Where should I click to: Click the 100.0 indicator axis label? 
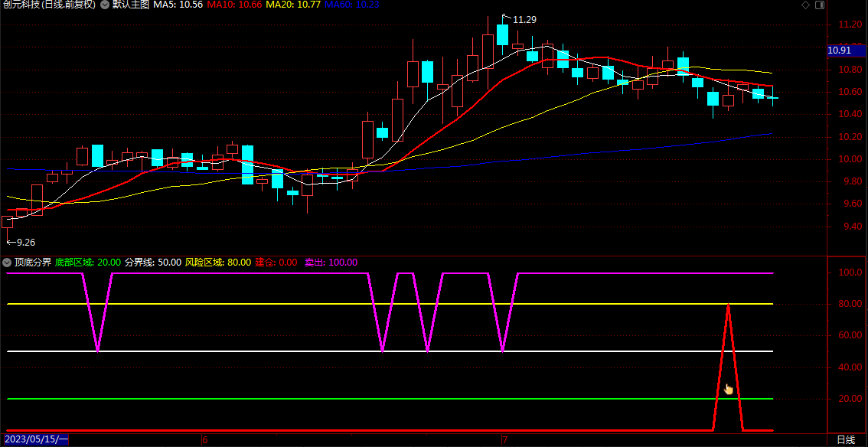849,272
